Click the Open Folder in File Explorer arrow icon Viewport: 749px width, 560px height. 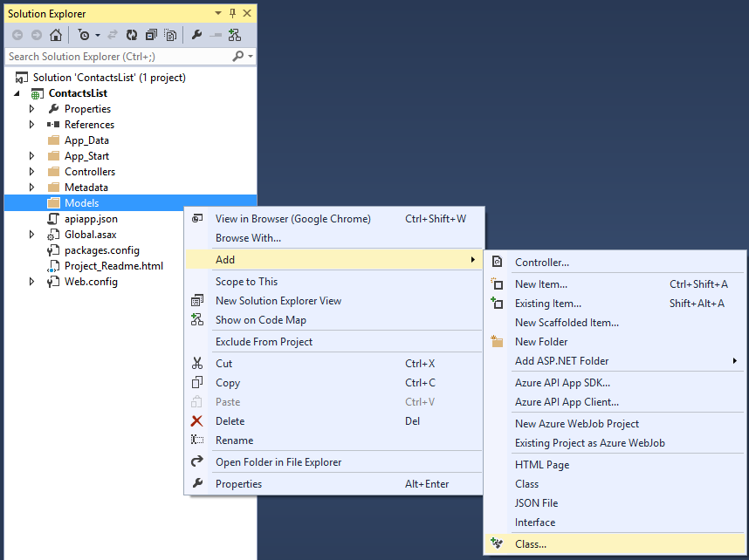pyautogui.click(x=196, y=461)
